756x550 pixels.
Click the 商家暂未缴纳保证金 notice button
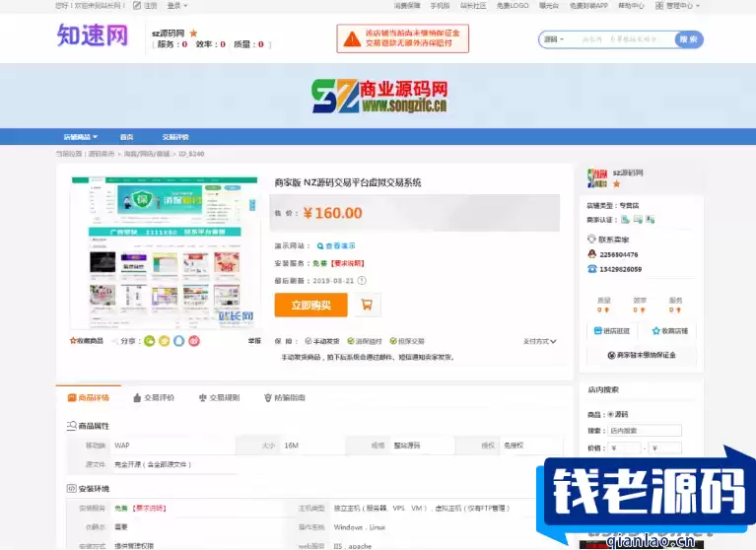[642, 355]
